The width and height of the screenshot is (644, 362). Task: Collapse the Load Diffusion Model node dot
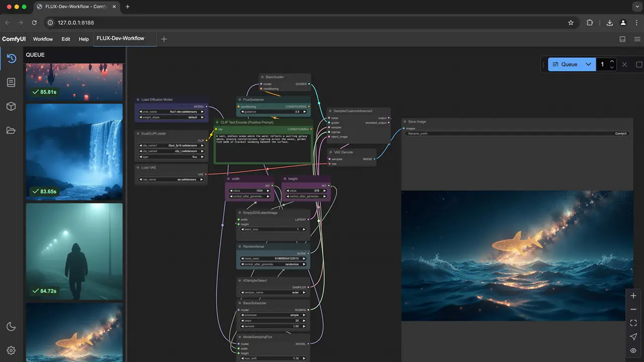pyautogui.click(x=138, y=100)
